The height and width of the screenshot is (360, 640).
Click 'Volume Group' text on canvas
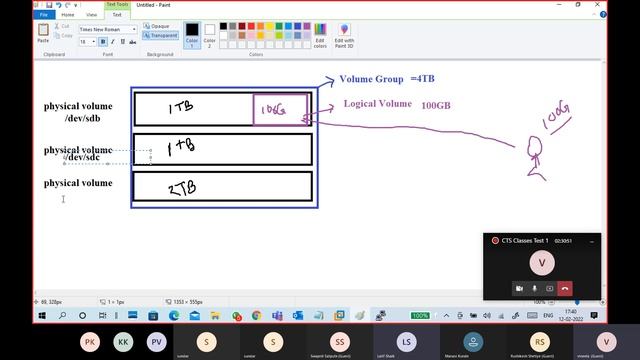click(x=371, y=79)
